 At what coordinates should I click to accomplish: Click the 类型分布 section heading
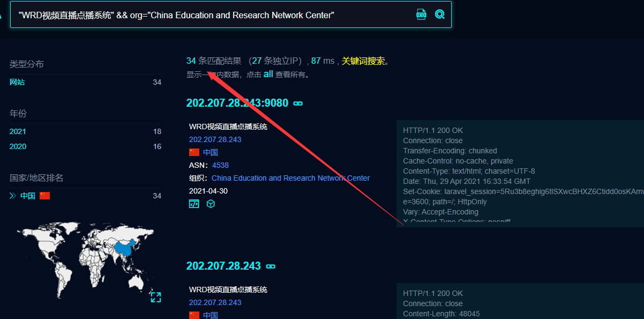point(27,64)
